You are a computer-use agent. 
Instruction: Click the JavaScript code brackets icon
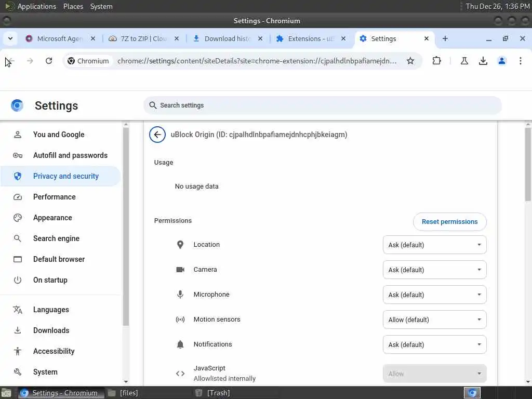[180, 374]
